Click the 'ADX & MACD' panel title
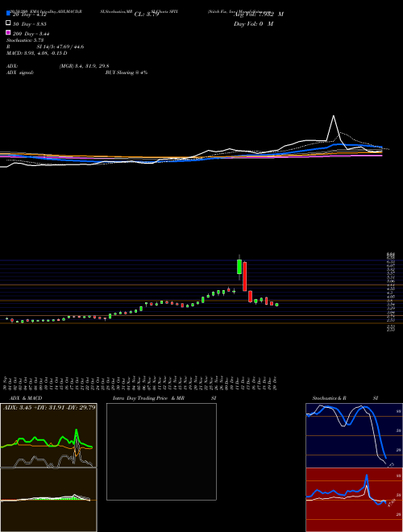This screenshot has height=532, width=403. point(26,398)
